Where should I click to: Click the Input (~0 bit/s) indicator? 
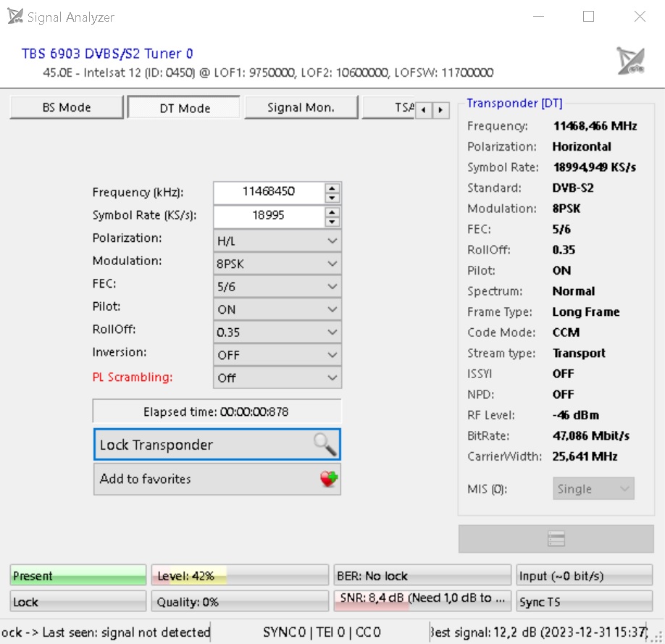coord(585,576)
